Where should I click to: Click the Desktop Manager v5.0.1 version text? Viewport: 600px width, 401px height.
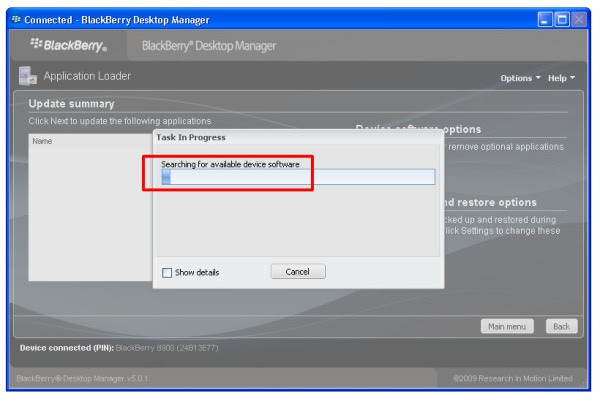tap(82, 378)
